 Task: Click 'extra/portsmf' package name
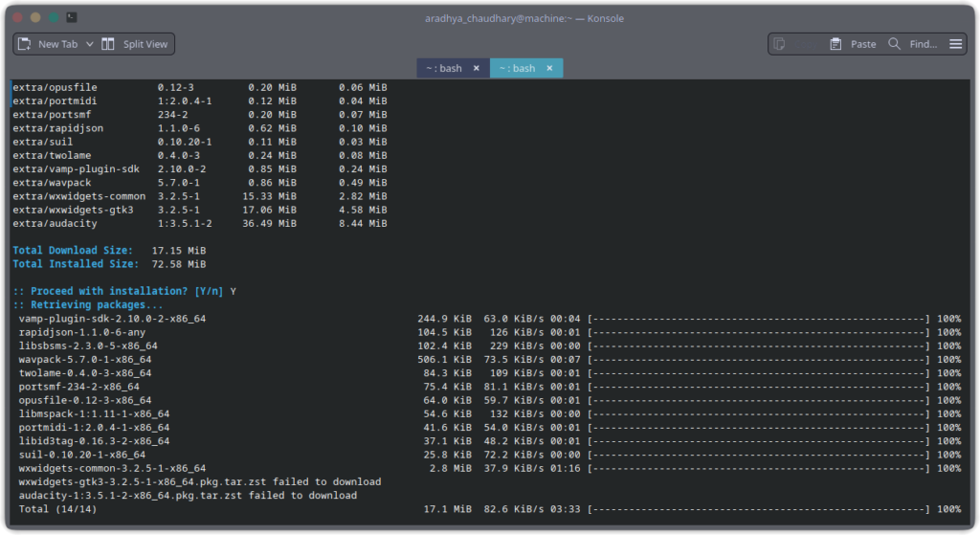pyautogui.click(x=52, y=115)
